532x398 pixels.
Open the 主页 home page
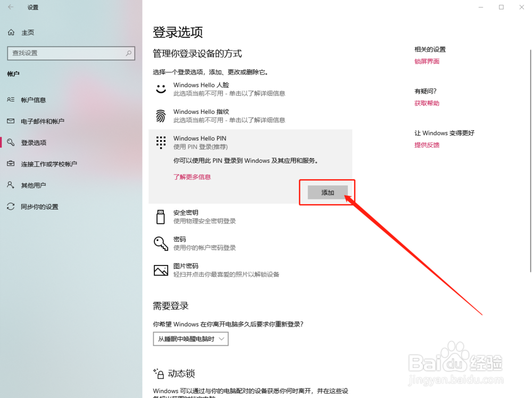point(28,32)
